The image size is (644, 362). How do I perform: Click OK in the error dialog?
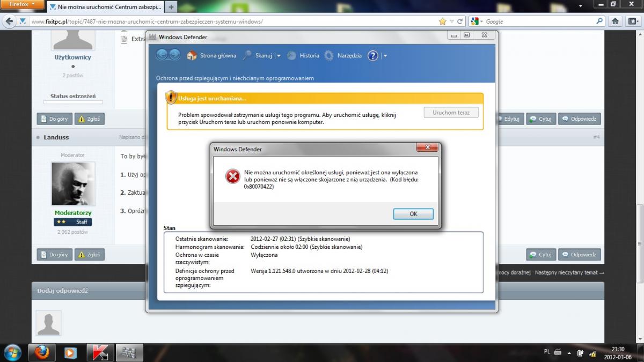[x=413, y=213]
